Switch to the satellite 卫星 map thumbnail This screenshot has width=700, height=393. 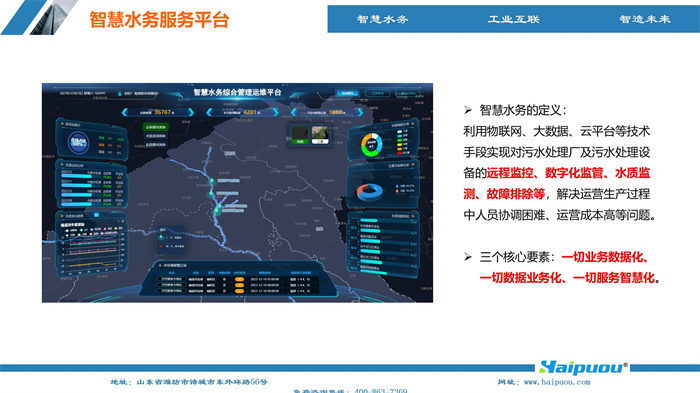coord(320,135)
